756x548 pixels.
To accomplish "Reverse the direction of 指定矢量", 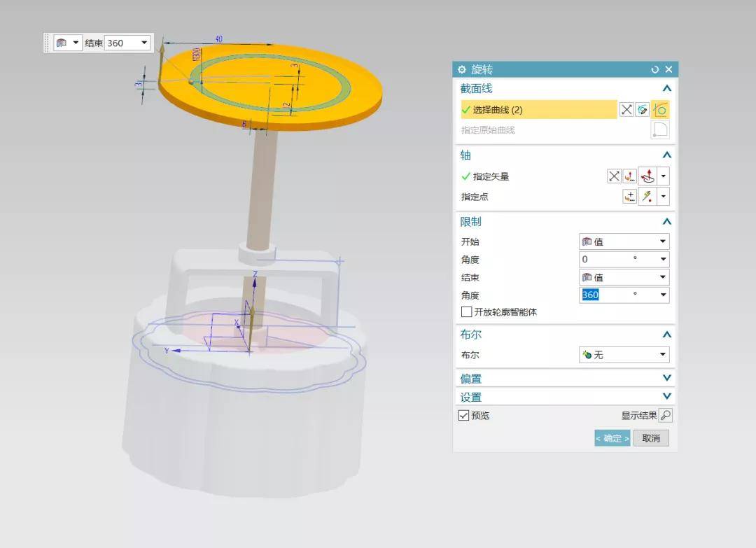I will [614, 176].
